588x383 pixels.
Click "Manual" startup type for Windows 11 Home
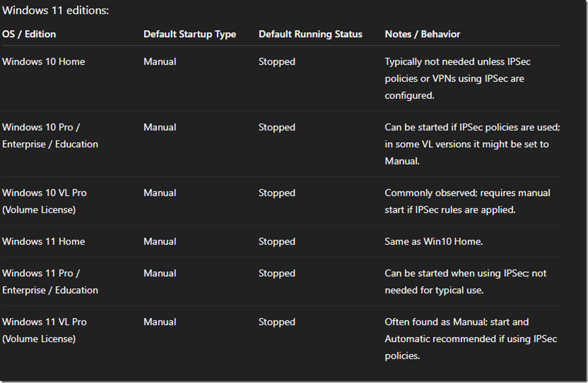click(160, 242)
